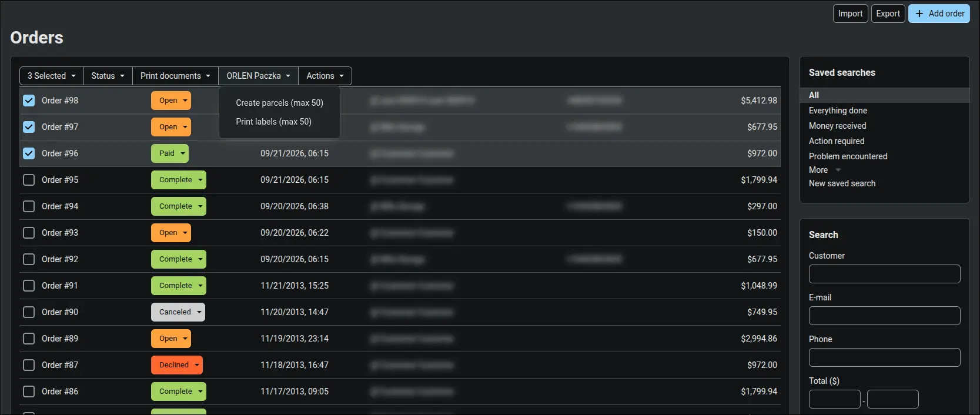Open the Status bulk dropdown
This screenshot has height=415, width=980.
point(108,76)
